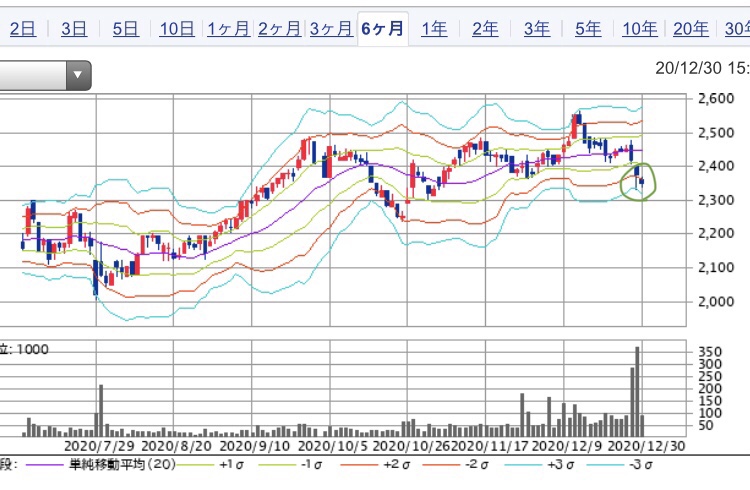Select the 3年 period tab

[537, 28]
